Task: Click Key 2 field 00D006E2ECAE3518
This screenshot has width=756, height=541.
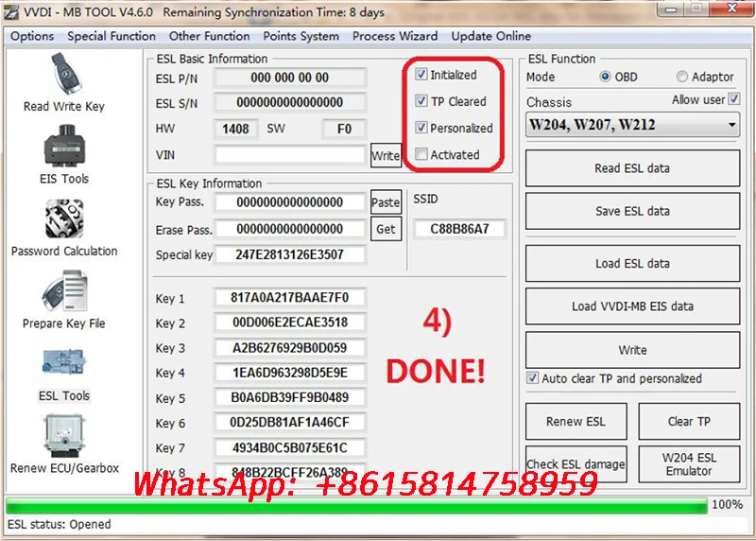Action: (290, 323)
